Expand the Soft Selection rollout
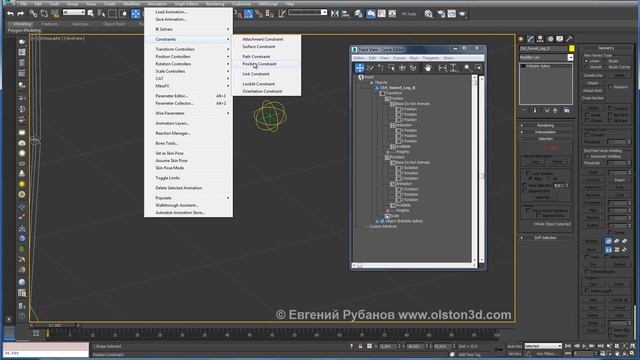 click(545, 238)
